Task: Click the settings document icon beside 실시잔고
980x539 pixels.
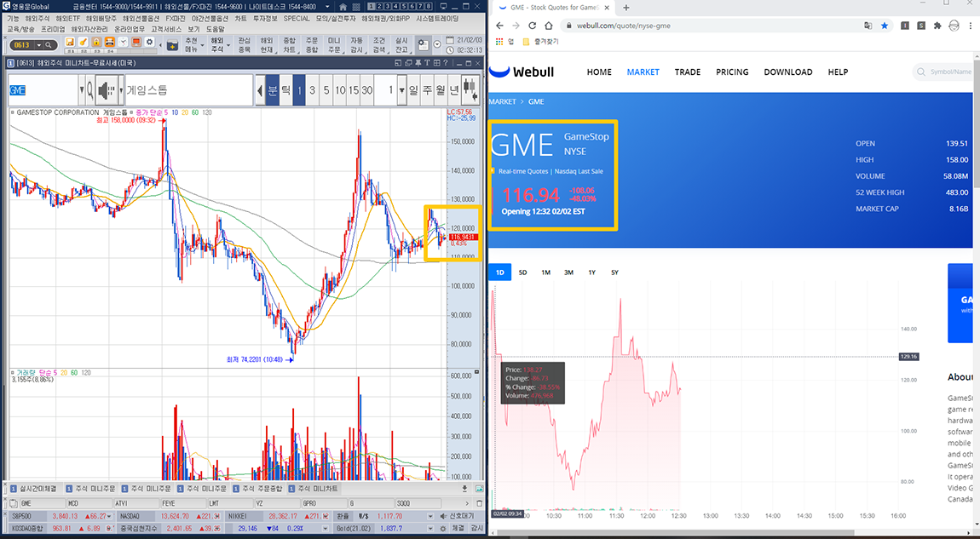Action: pos(424,45)
